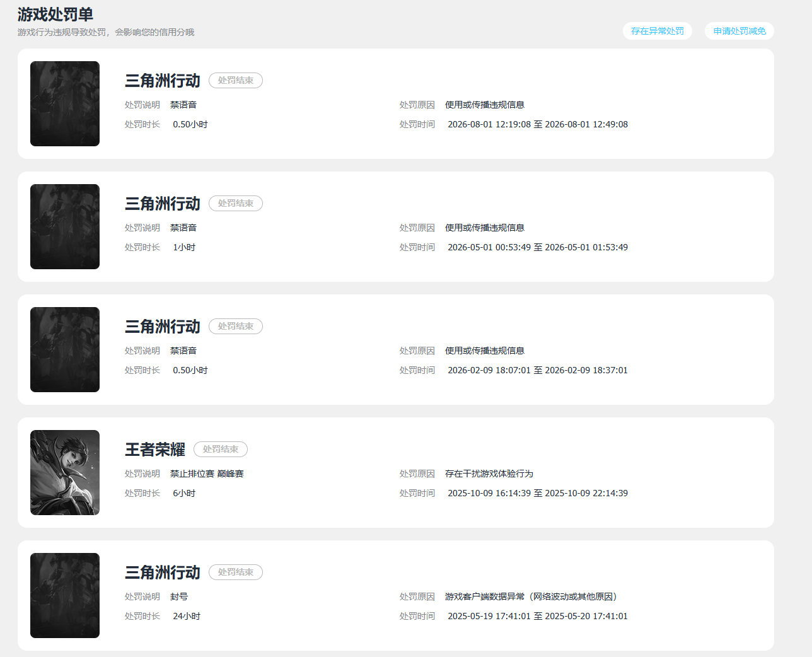This screenshot has height=657, width=812.
Task: Select the 王者荣耀 game title
Action: [155, 450]
